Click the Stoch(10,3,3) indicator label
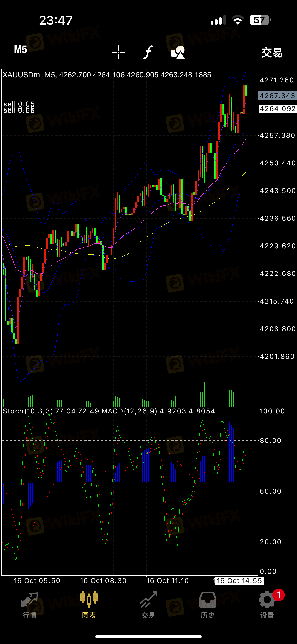 coord(28,411)
